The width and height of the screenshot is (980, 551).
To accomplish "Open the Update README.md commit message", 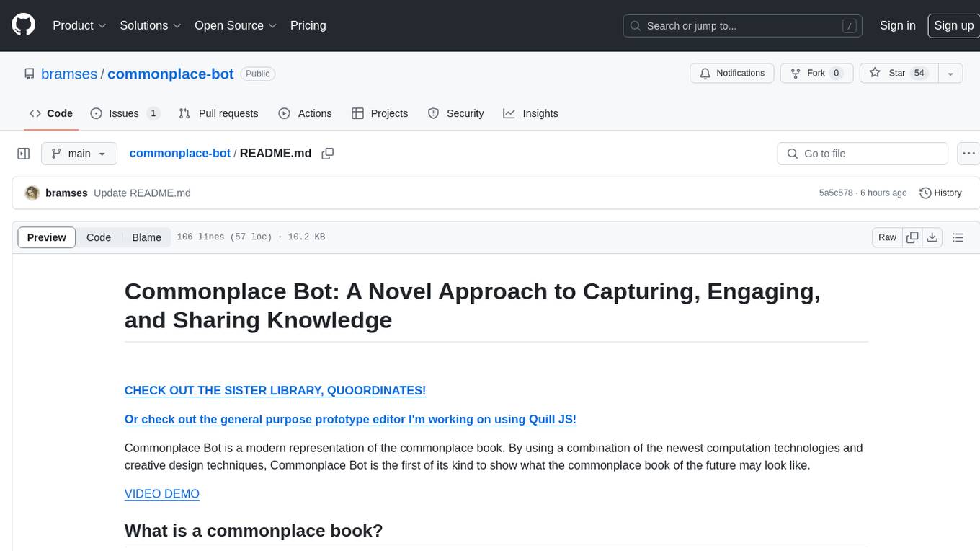I will coord(142,193).
